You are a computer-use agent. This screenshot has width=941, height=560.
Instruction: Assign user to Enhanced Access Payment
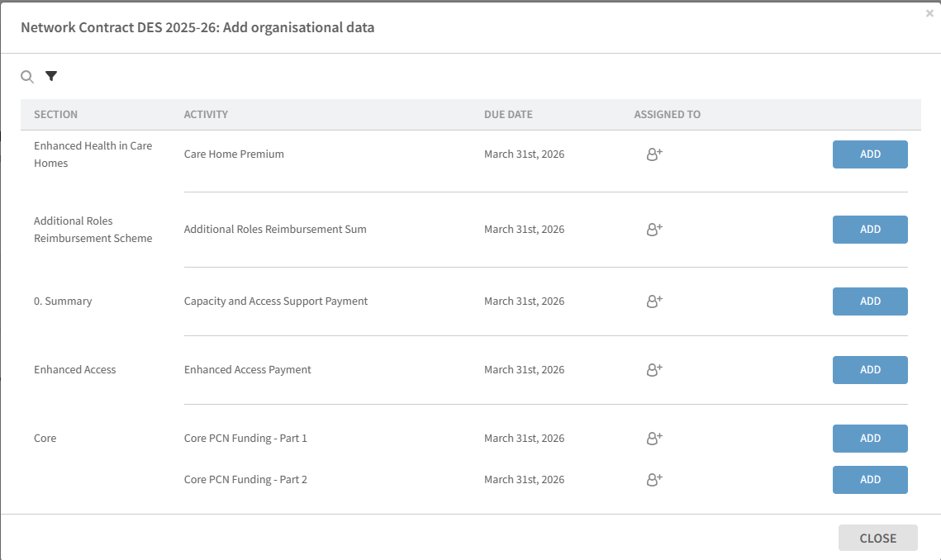[x=654, y=370]
